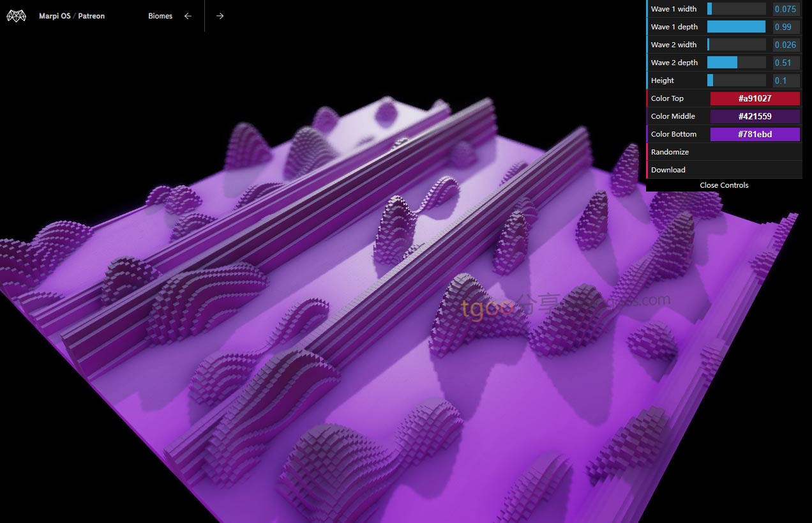Click the Wave 1 depth slider bar
The width and height of the screenshot is (812, 523).
[x=736, y=27]
